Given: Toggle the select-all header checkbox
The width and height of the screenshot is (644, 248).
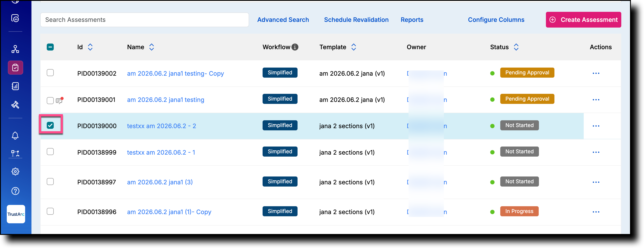Looking at the screenshot, I should point(50,47).
